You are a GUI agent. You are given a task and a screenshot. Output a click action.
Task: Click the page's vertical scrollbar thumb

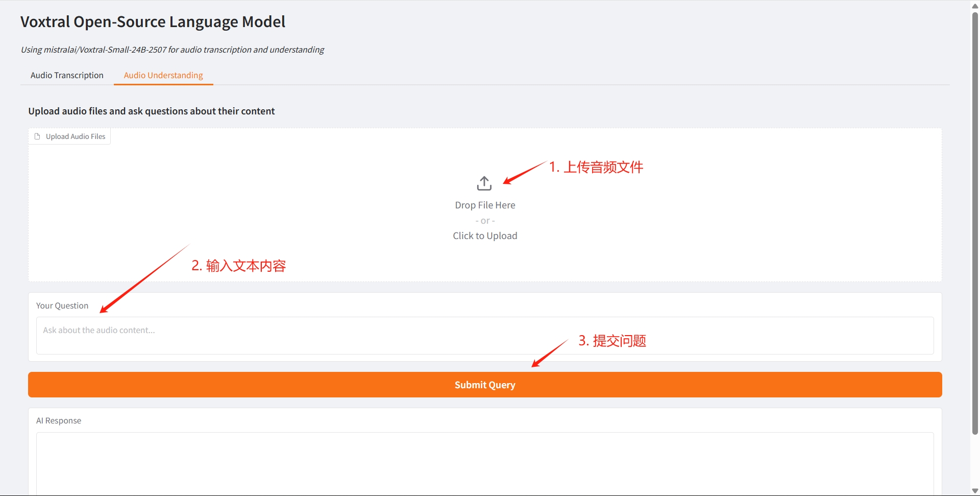tap(975, 223)
